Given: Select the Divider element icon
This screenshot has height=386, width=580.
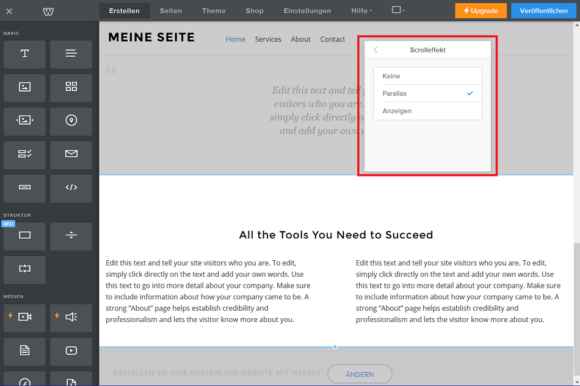Looking at the screenshot, I should click(x=71, y=236).
